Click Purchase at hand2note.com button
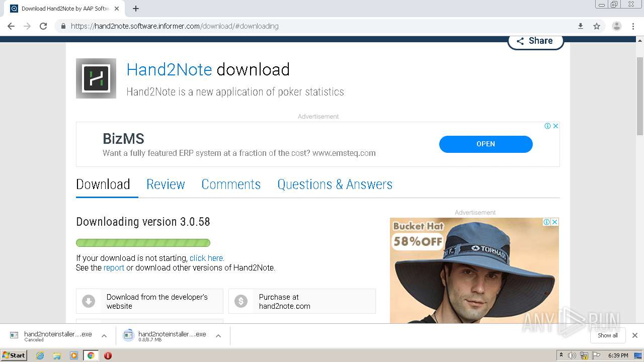The image size is (644, 362). [302, 301]
